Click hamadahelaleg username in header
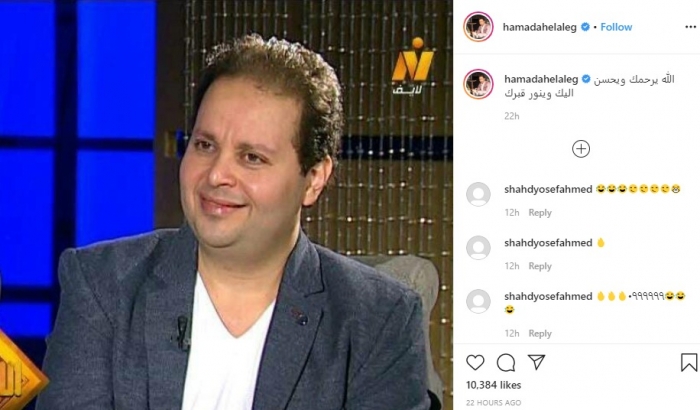Viewport: 700px width, 410px height. 539,27
